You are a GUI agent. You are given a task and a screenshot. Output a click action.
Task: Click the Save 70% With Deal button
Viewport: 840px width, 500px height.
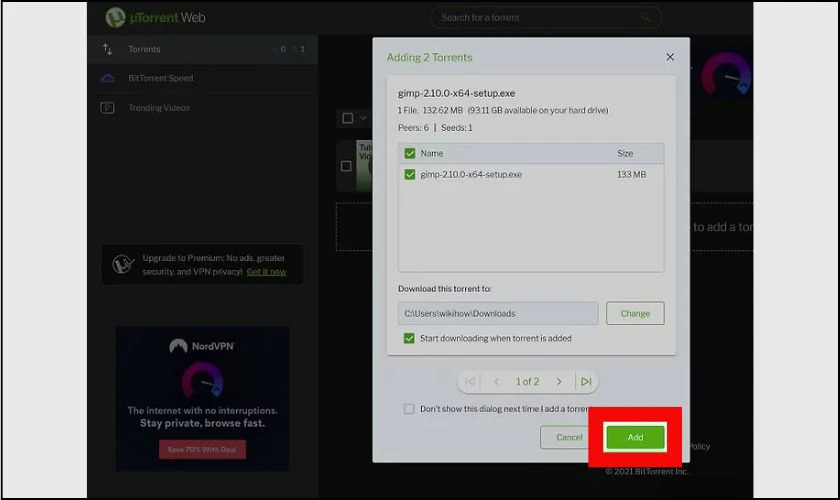click(x=202, y=450)
